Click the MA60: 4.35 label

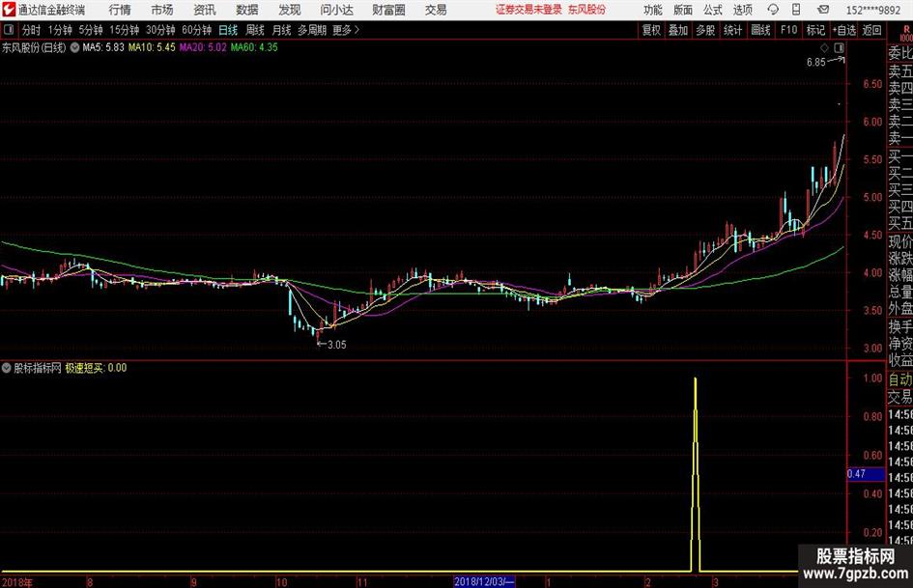[254, 47]
